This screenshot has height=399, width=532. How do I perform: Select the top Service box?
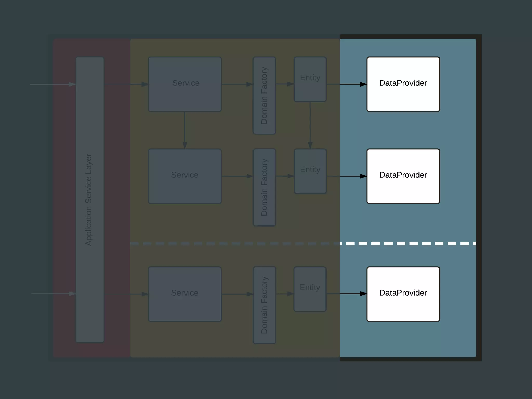[x=185, y=84]
